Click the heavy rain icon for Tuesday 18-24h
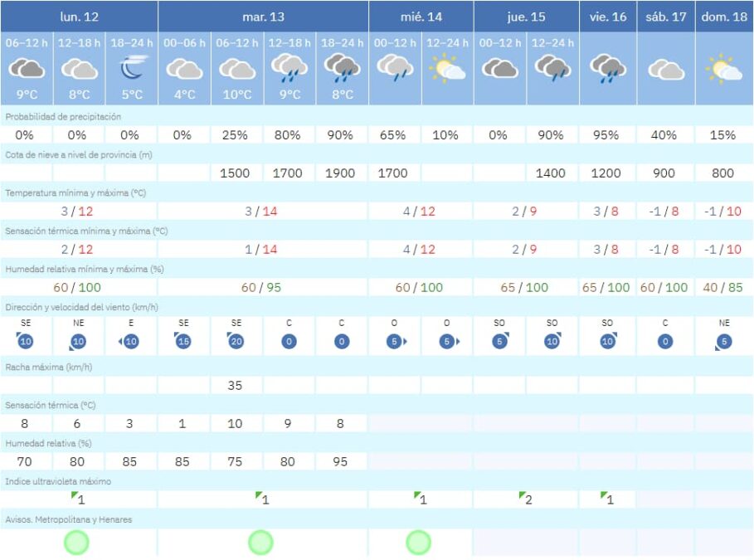The height and width of the screenshot is (560, 754). coord(340,68)
